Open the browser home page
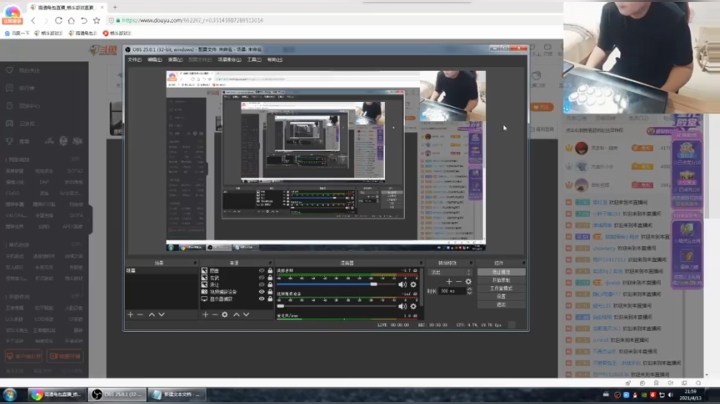 (71, 21)
